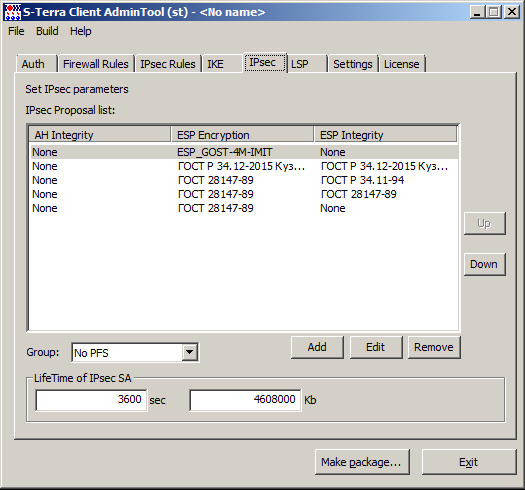Switch to the LSP tab
Viewport: 525px width, 490px height.
pyautogui.click(x=307, y=64)
